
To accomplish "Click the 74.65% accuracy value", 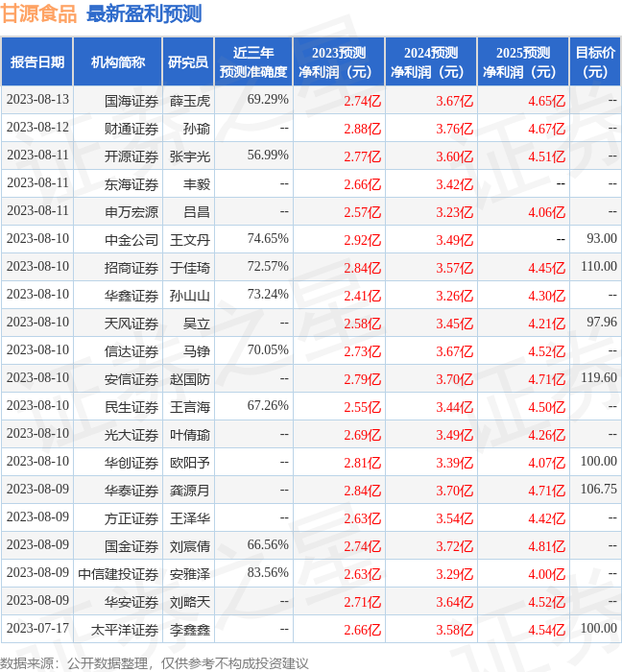I will pyautogui.click(x=268, y=239).
